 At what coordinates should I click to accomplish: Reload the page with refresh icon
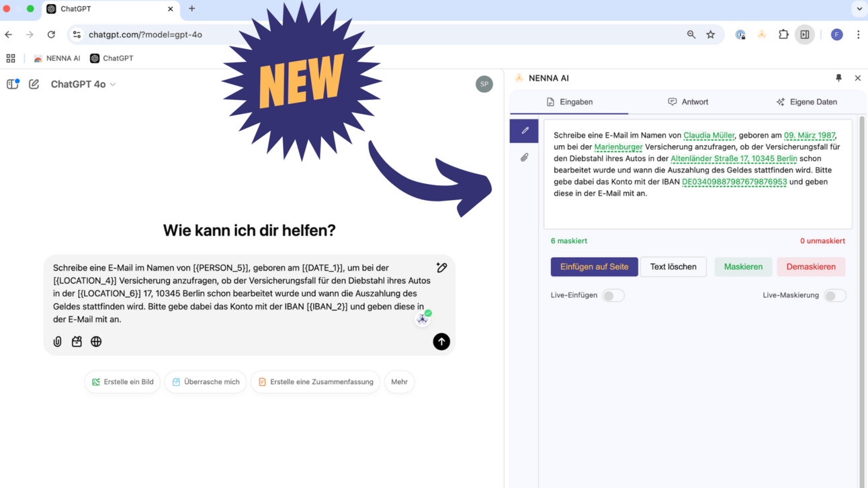tap(51, 34)
